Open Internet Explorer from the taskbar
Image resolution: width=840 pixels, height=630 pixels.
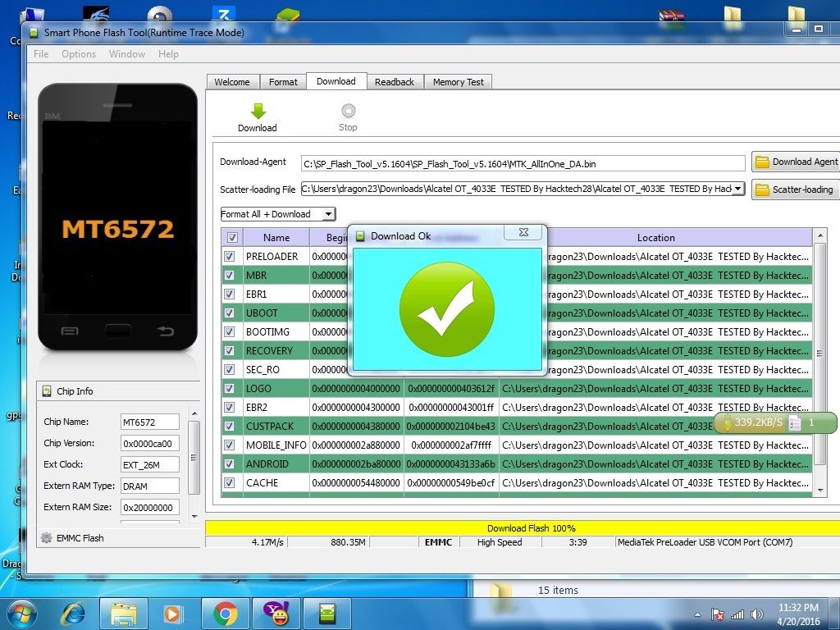pyautogui.click(x=74, y=613)
